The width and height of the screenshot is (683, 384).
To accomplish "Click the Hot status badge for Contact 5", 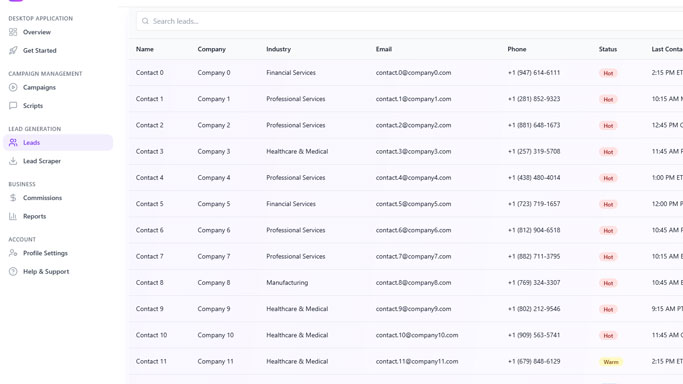I will click(608, 204).
